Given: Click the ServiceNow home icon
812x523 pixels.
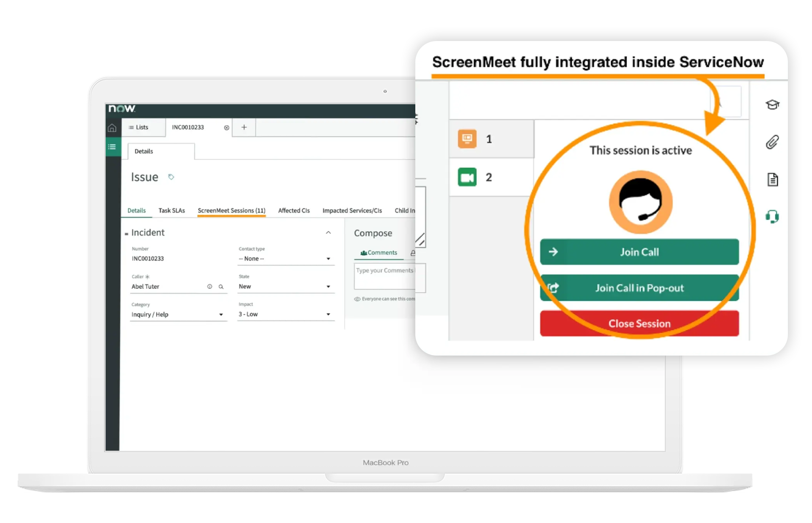Looking at the screenshot, I should 112,128.
